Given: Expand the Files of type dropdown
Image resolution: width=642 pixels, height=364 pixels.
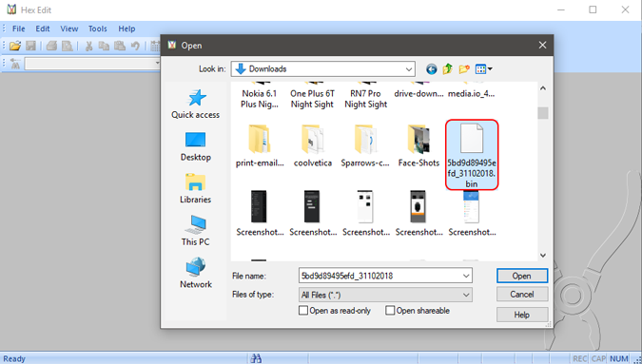Looking at the screenshot, I should 466,295.
